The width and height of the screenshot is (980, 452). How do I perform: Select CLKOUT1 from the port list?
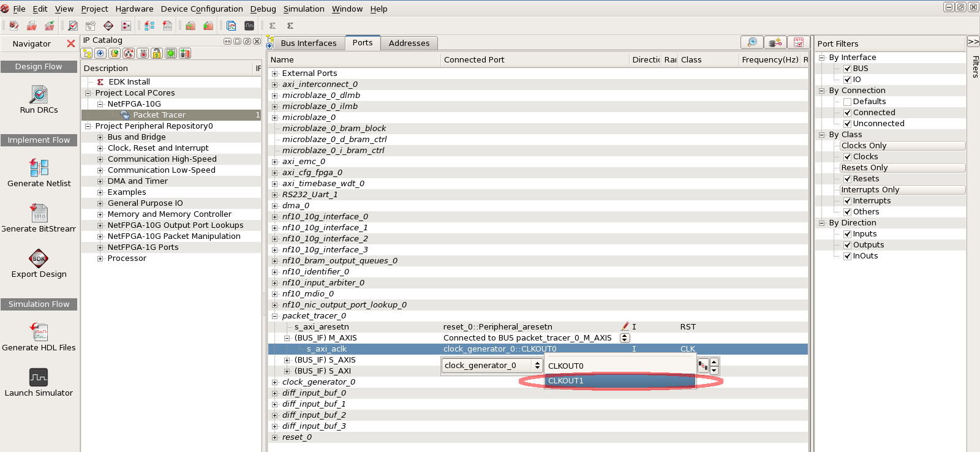619,381
